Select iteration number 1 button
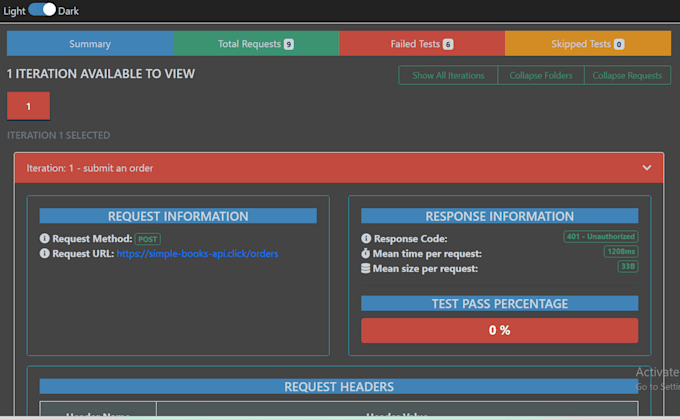Screen dimensions: 680x419 tap(28, 106)
